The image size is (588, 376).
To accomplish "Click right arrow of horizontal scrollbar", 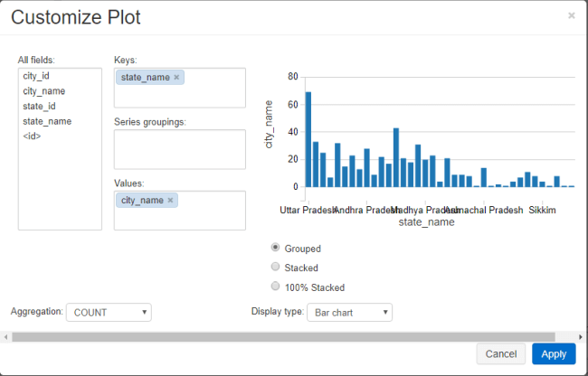I will [580, 337].
